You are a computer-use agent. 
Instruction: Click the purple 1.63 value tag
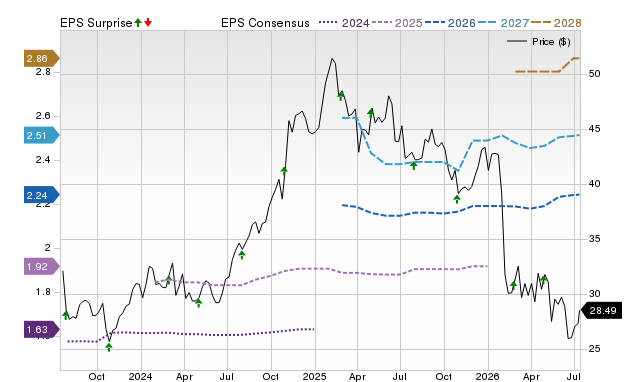point(41,329)
